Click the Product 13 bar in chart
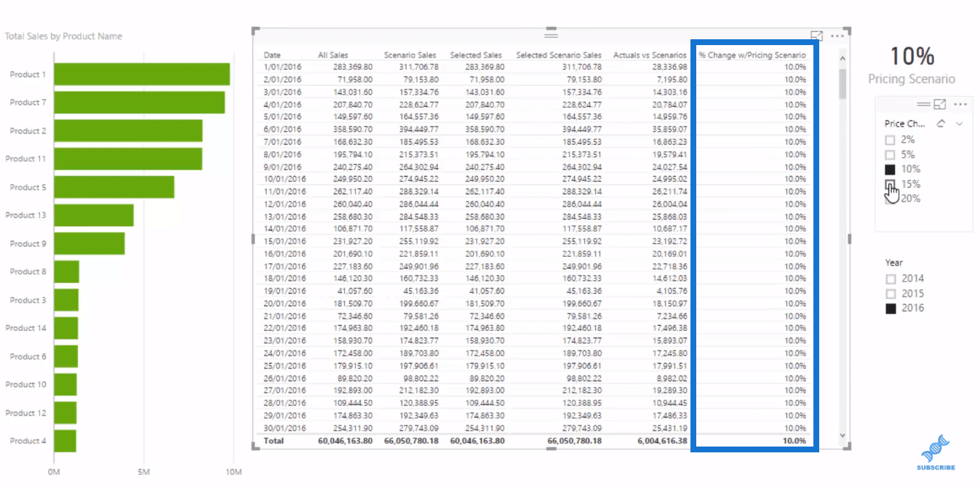The height and width of the screenshot is (488, 980). point(94,215)
